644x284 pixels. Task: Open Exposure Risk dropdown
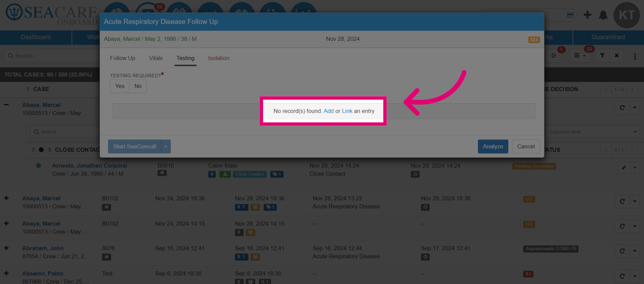pyautogui.click(x=592, y=132)
